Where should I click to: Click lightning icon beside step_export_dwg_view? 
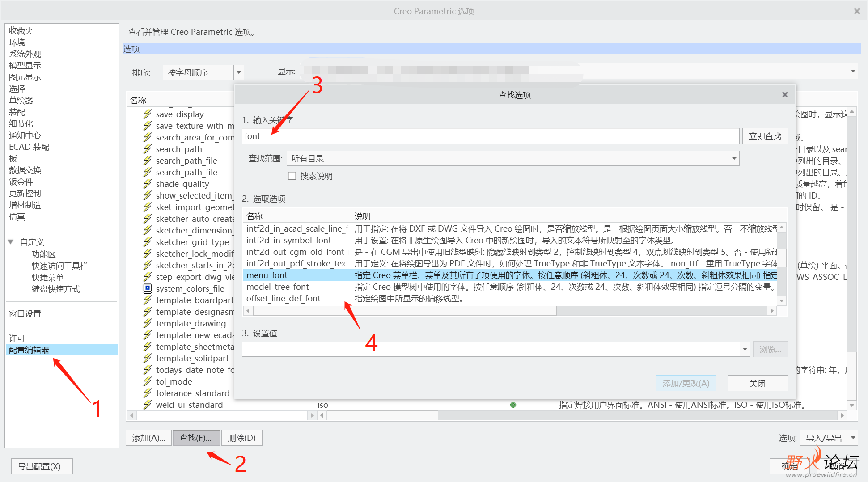coord(148,277)
